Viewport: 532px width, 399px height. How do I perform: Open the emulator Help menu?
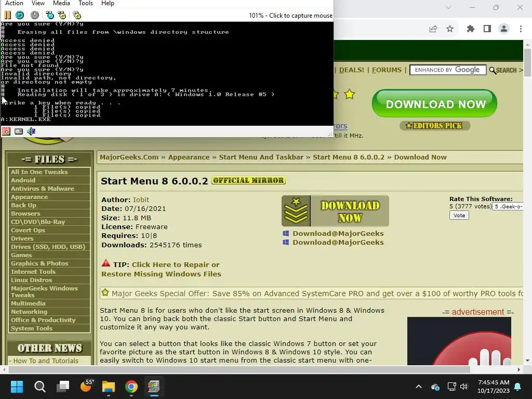[108, 3]
